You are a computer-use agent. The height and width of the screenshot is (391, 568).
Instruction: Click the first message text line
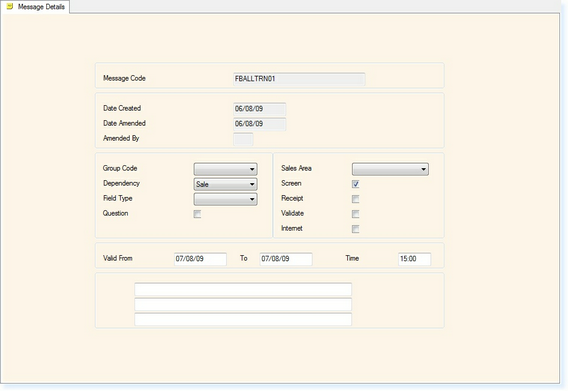(243, 289)
